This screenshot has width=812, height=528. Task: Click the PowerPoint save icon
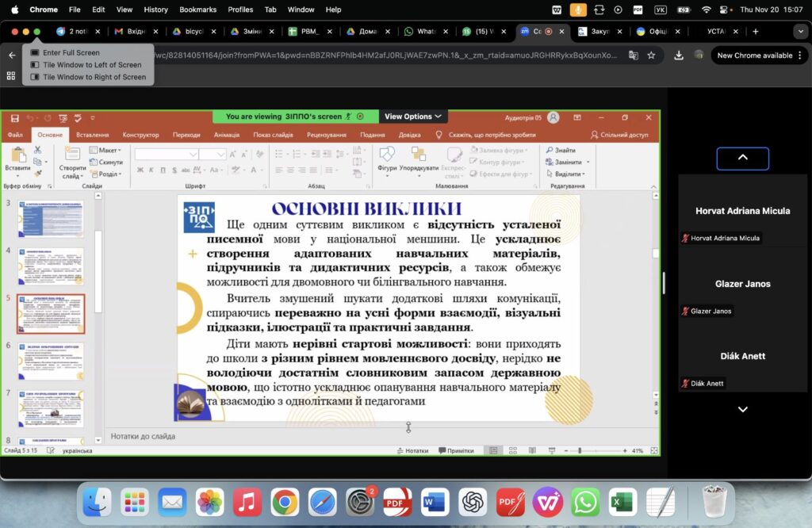[x=14, y=118]
